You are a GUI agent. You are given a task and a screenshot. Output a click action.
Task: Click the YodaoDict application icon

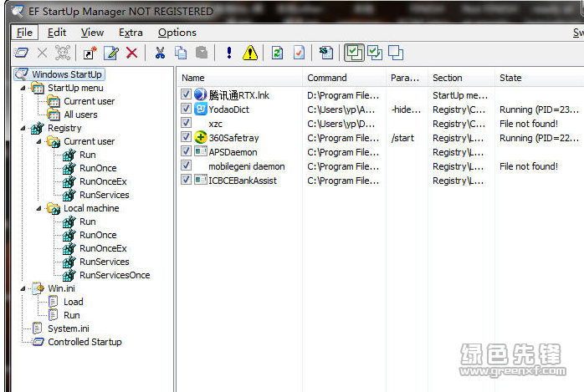[200, 109]
